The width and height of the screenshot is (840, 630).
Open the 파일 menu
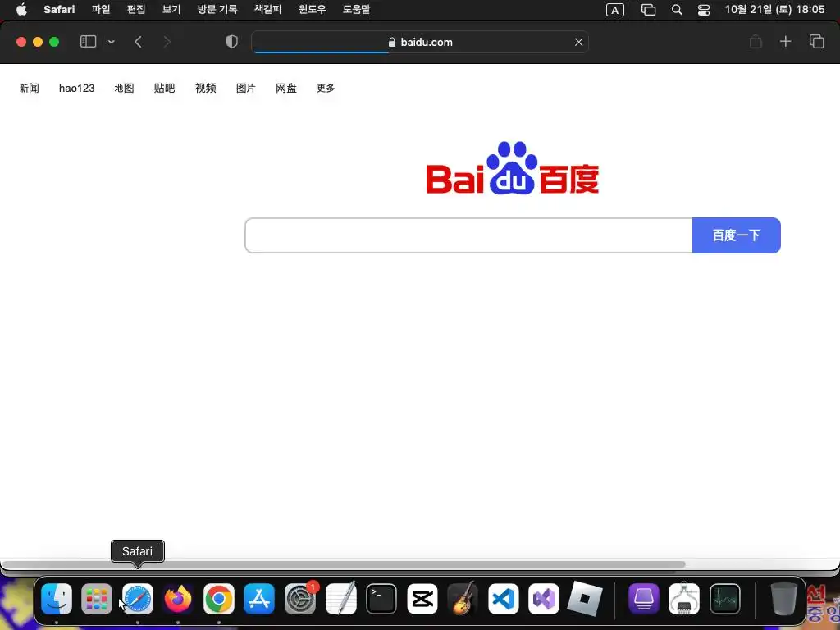click(101, 10)
